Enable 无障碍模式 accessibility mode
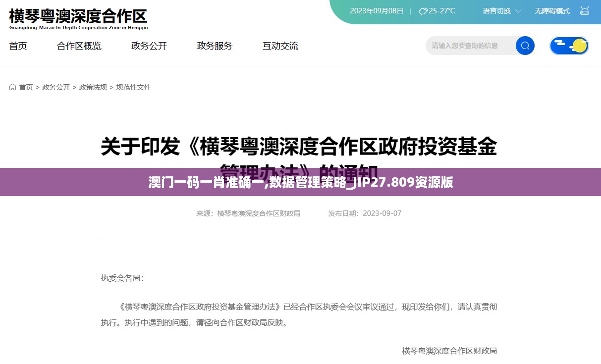The height and width of the screenshot is (364, 601). point(551,10)
